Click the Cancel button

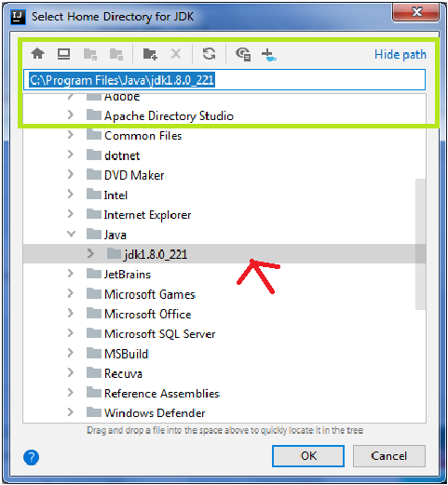(388, 456)
